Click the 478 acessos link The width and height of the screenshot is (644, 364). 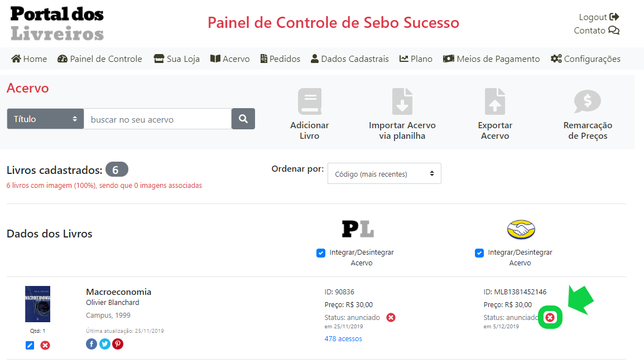343,338
